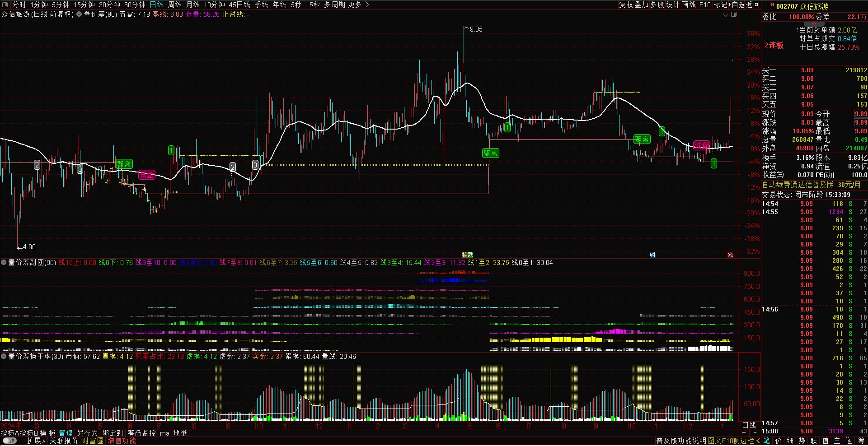
Task: Select the 筹 tab in sidebar
Action: (861, 441)
